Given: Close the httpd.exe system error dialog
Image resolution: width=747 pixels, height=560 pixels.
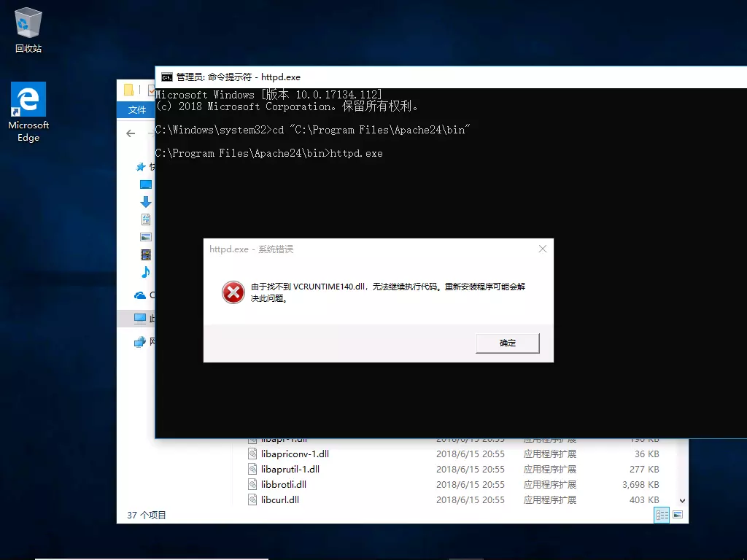Looking at the screenshot, I should pos(542,249).
